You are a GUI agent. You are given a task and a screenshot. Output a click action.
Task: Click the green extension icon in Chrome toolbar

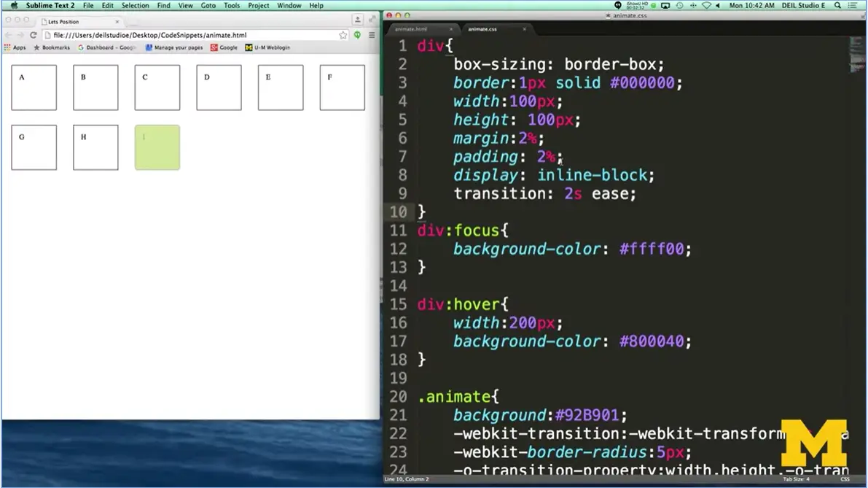click(x=357, y=35)
